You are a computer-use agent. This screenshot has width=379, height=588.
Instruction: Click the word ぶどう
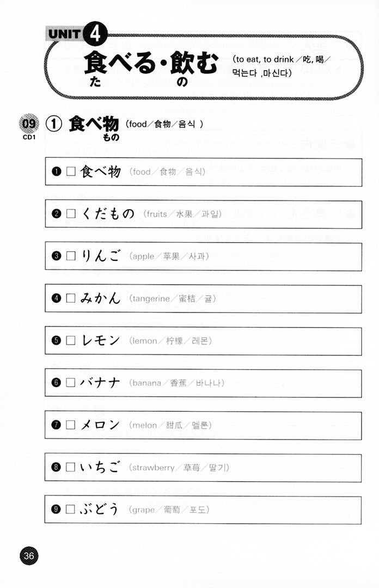(x=100, y=509)
